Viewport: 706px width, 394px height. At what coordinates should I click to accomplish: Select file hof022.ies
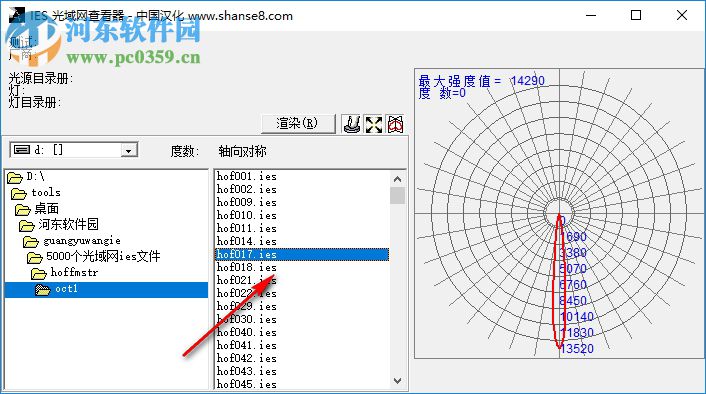tap(247, 294)
